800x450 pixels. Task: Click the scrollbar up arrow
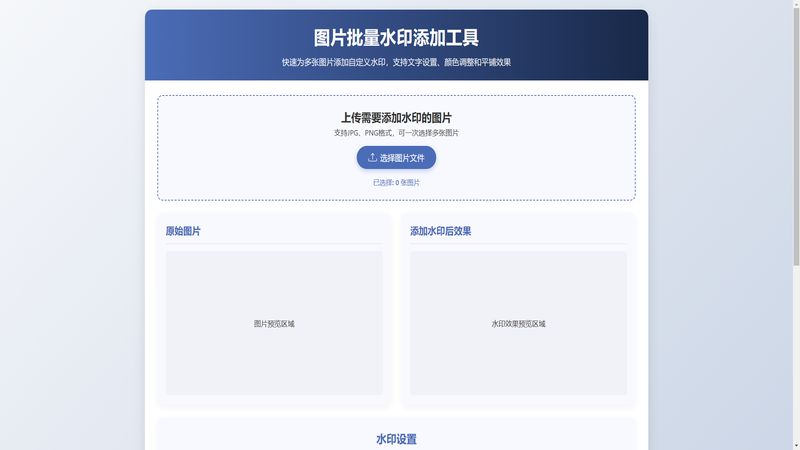(x=795, y=5)
